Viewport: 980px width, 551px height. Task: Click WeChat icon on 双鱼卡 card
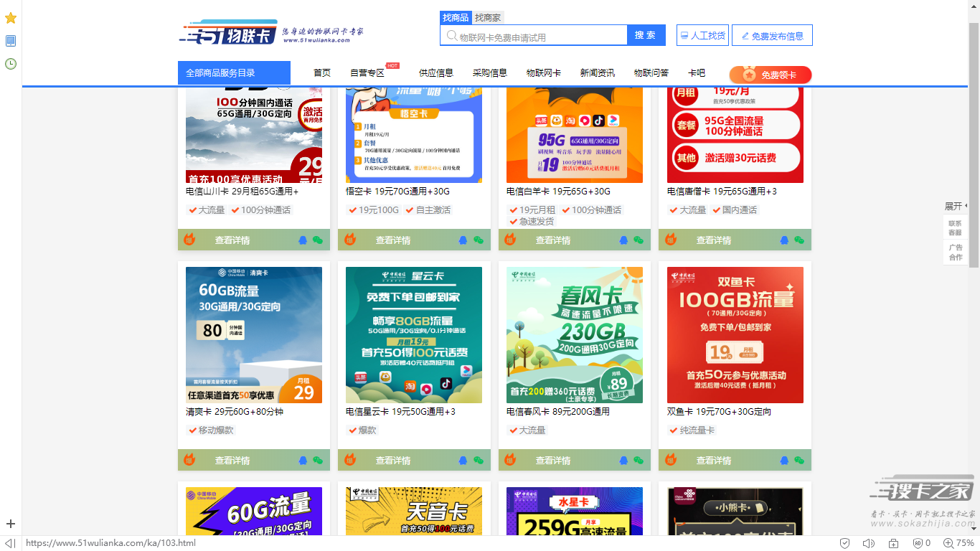click(799, 461)
